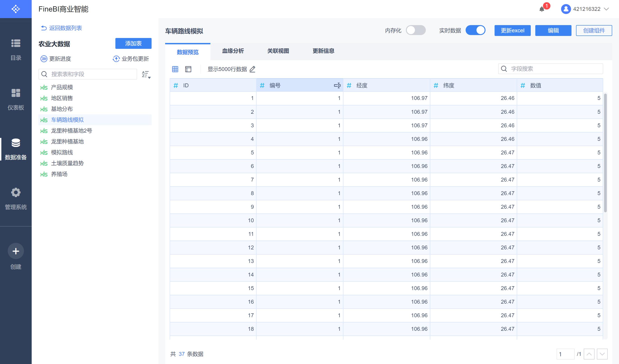Viewport: 619px width, 364px height.
Task: Click the 返回数据列表 link
Action: pos(61,28)
